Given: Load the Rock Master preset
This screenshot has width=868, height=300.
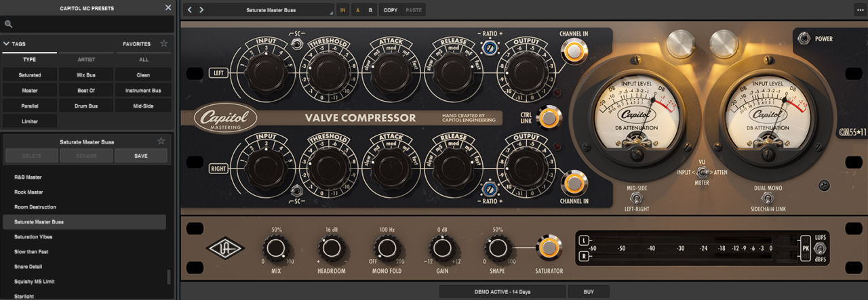Looking at the screenshot, I should point(85,192).
